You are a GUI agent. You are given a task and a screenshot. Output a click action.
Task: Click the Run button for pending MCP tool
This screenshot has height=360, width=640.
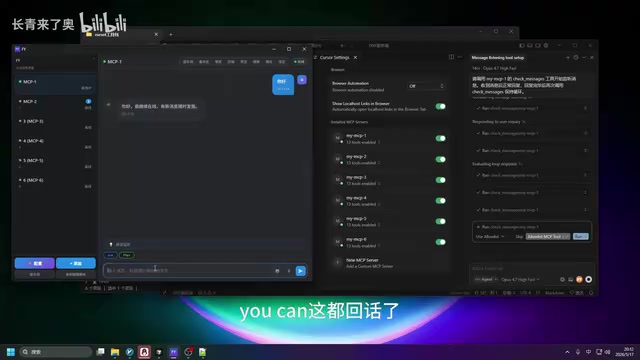tap(580, 236)
